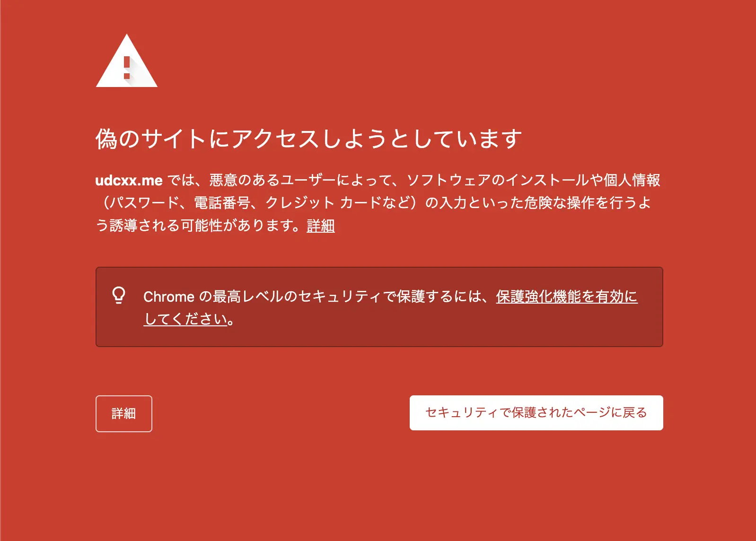Viewport: 756px width, 541px height.
Task: Click the word Chrome in the tip box
Action: coord(169,297)
